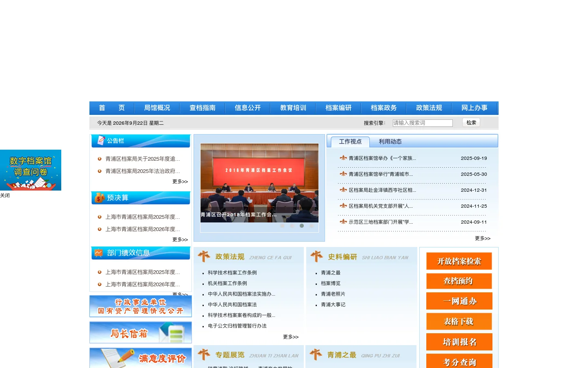Click the 查档预约 orange button

tap(459, 281)
